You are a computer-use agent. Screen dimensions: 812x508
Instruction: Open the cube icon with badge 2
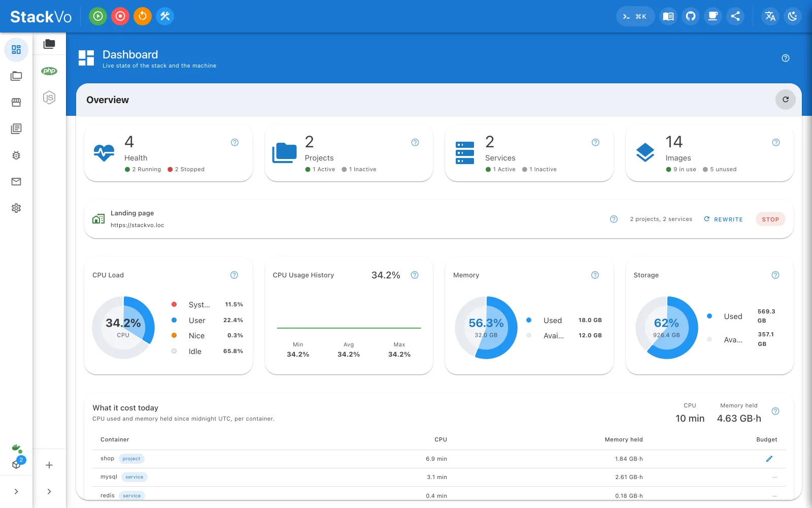(x=17, y=464)
